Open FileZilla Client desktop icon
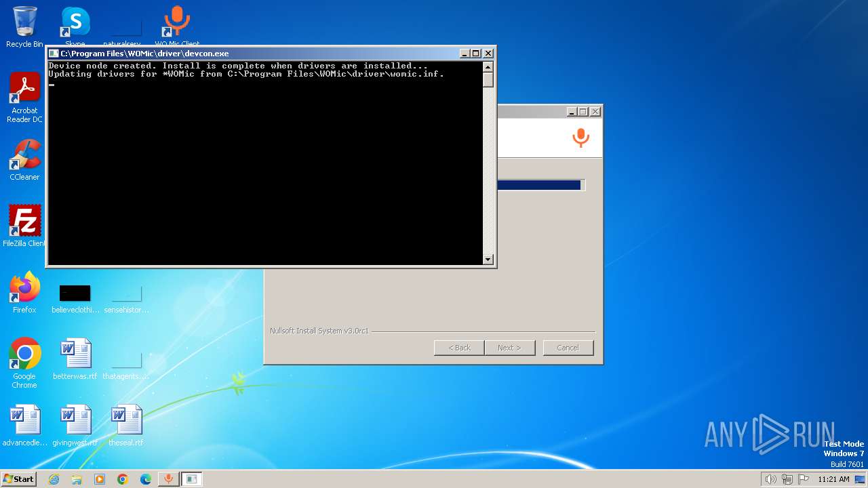 [x=24, y=226]
